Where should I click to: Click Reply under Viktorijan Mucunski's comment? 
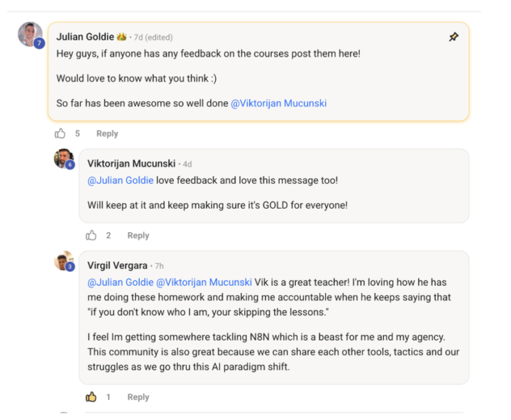coord(138,236)
